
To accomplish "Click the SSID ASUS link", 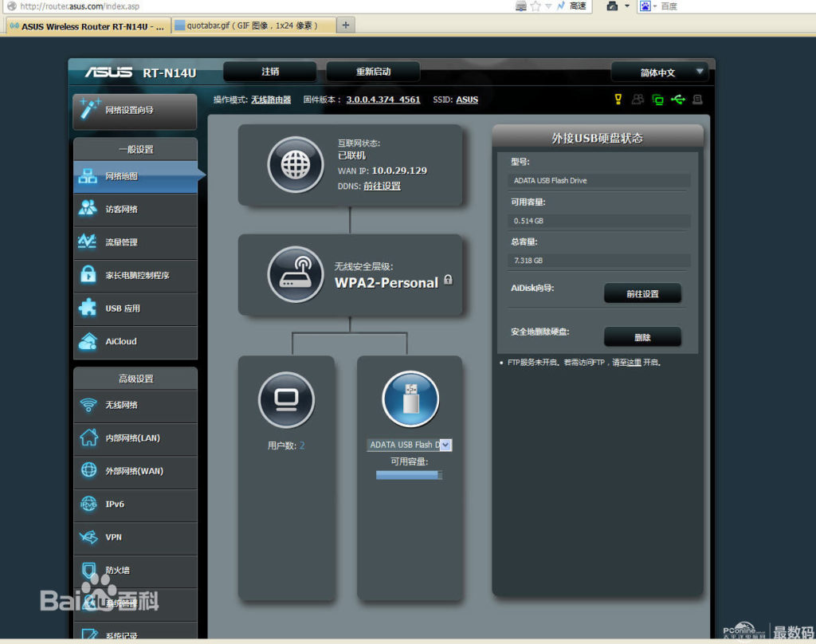I will (x=467, y=100).
